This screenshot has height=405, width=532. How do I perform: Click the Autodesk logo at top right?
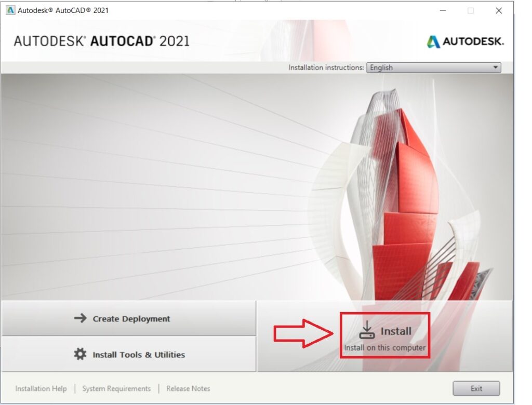(x=465, y=42)
